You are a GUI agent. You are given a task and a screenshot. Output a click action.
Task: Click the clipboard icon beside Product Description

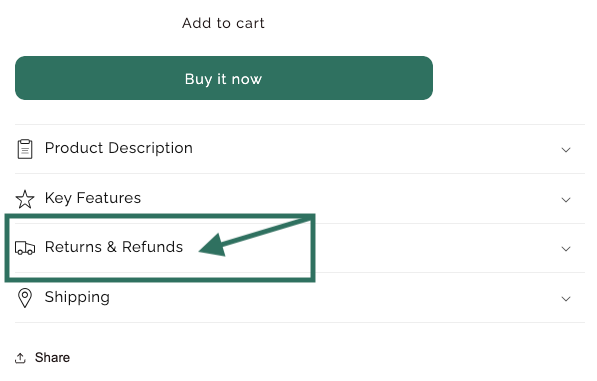click(x=25, y=149)
